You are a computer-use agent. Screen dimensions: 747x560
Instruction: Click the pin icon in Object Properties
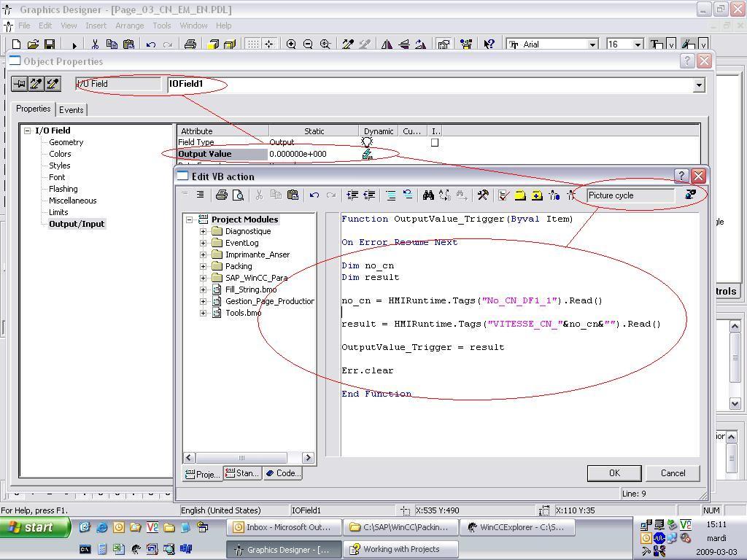pos(20,84)
